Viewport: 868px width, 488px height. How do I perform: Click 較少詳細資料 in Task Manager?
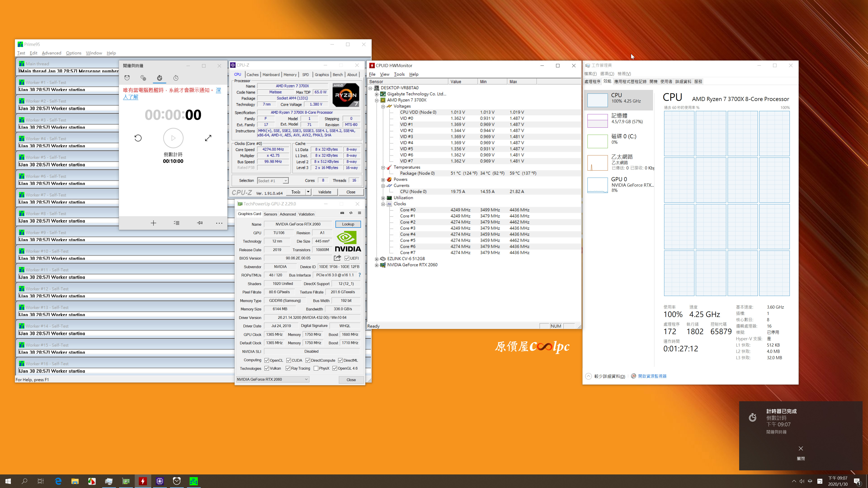point(609,376)
